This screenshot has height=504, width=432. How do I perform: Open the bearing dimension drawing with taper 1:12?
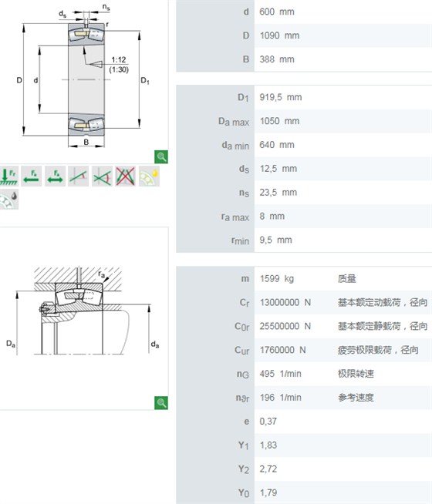83,79
